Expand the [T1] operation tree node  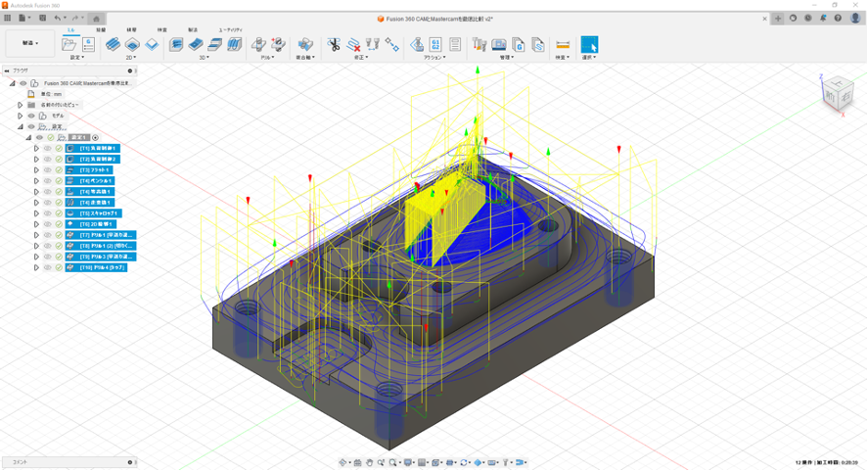click(x=36, y=149)
